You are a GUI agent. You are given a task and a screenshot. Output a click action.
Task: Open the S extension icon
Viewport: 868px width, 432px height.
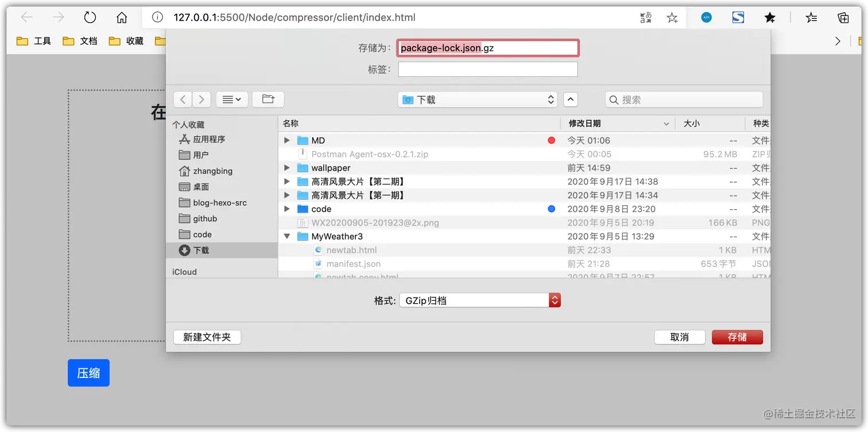738,18
